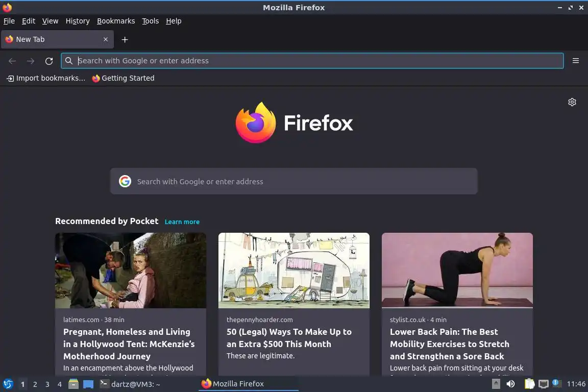Image resolution: width=588 pixels, height=392 pixels.
Task: Open the volume control in the system tray
Action: [510, 384]
